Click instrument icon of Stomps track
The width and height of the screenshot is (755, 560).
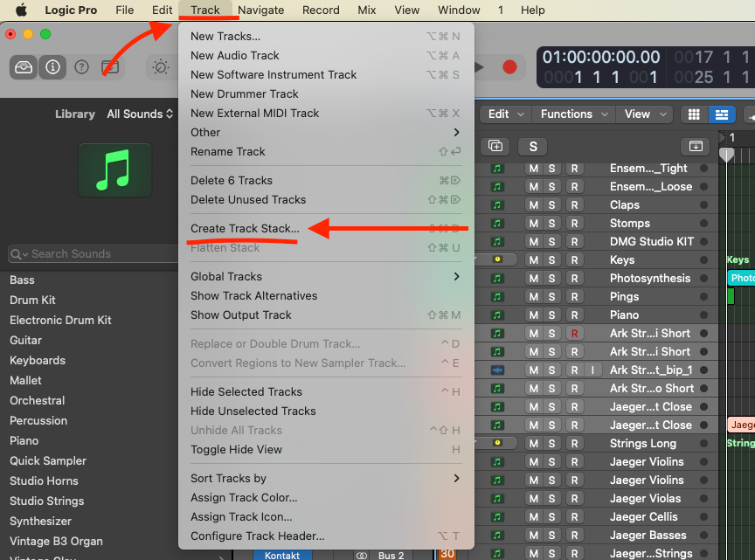(497, 223)
